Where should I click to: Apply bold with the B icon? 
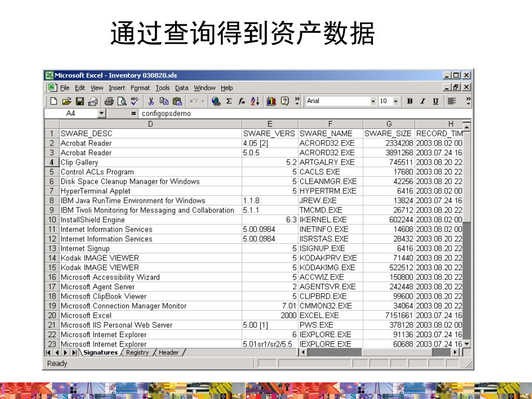[x=410, y=101]
